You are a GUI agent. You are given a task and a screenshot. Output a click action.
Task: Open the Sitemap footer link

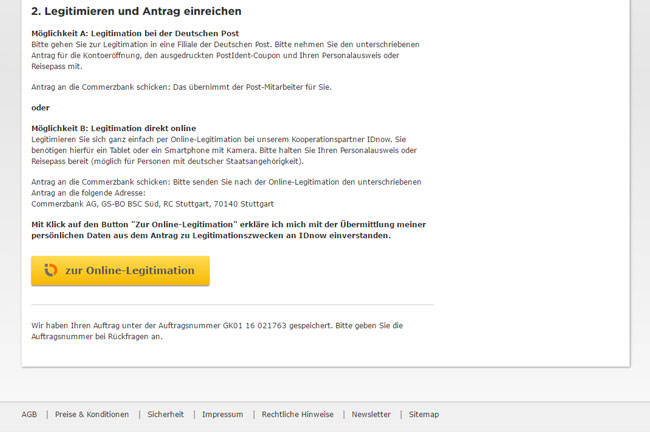click(424, 414)
